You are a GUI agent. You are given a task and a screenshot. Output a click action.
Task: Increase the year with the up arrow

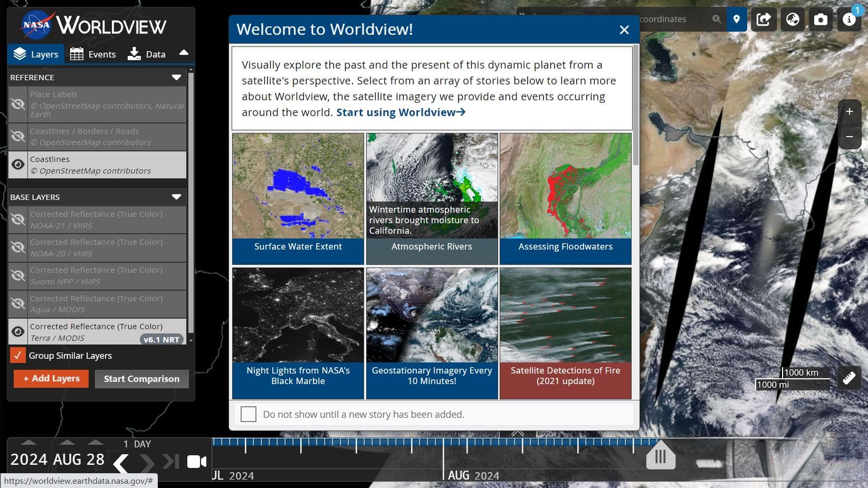click(28, 442)
